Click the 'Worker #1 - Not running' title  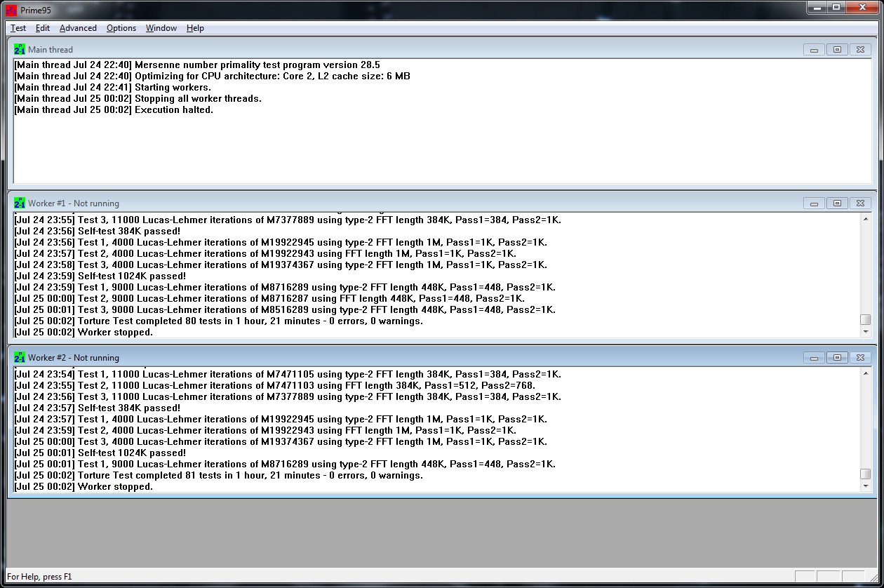pos(74,203)
